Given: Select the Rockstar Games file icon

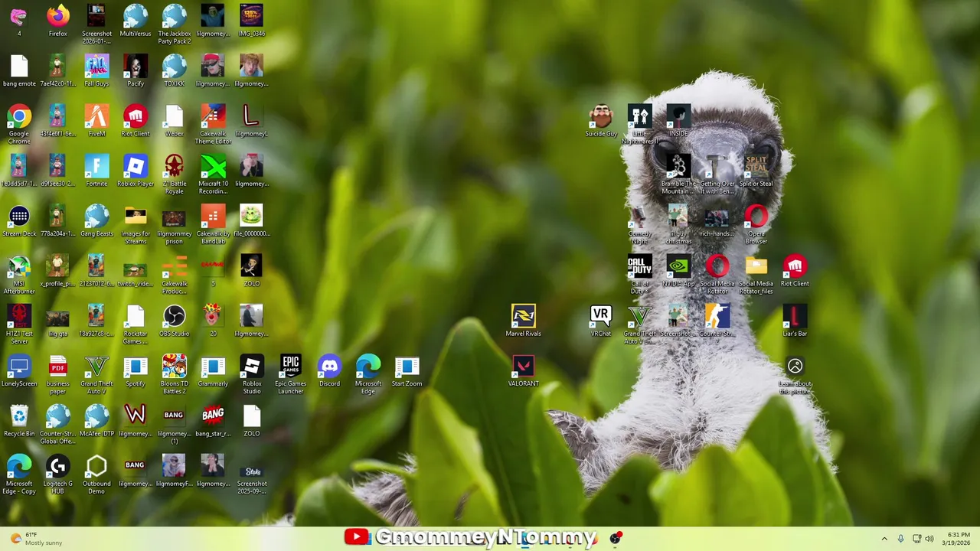Looking at the screenshot, I should pos(136,324).
